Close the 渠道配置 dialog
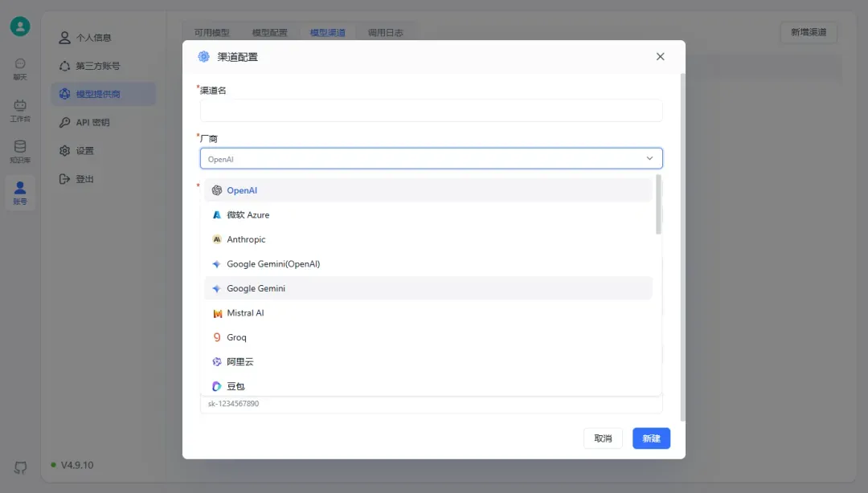 click(660, 56)
